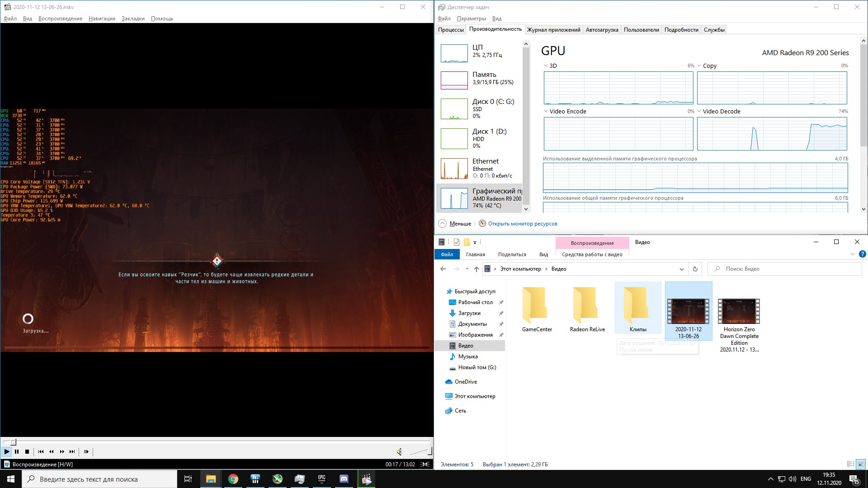This screenshot has width=868, height=488.
Task: Select Диск 1 (D:) performance item
Action: pos(479,138)
